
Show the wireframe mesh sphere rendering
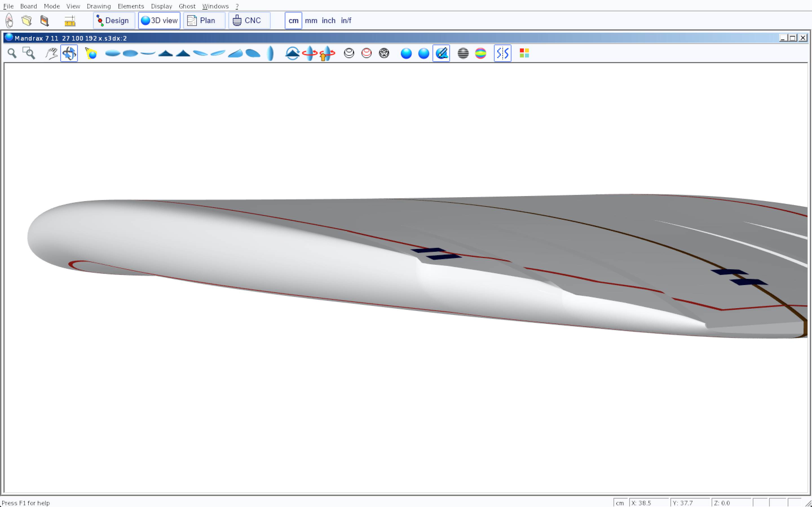click(384, 53)
